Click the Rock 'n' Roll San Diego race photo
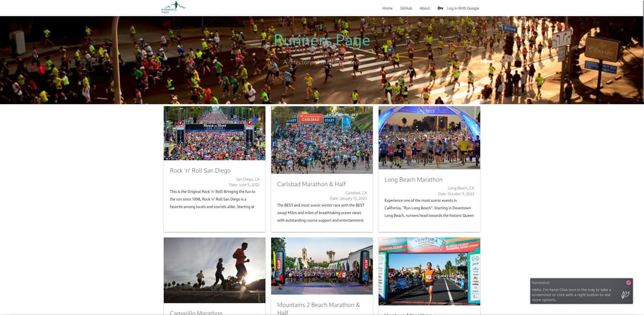Screen dimensions: 644x315 pos(215,133)
